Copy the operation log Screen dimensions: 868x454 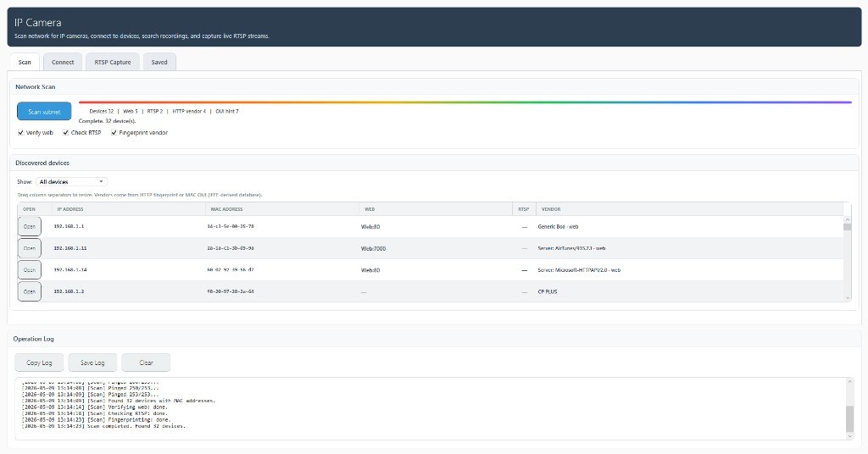pyautogui.click(x=39, y=363)
